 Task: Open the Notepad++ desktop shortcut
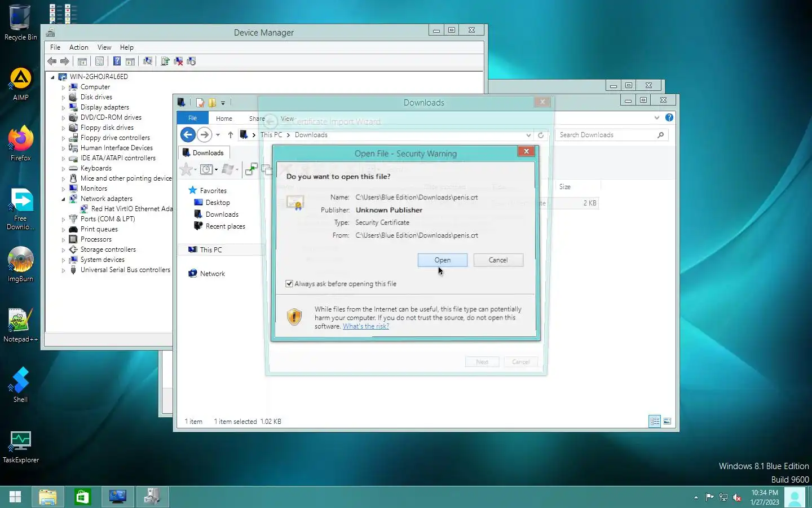tap(20, 325)
